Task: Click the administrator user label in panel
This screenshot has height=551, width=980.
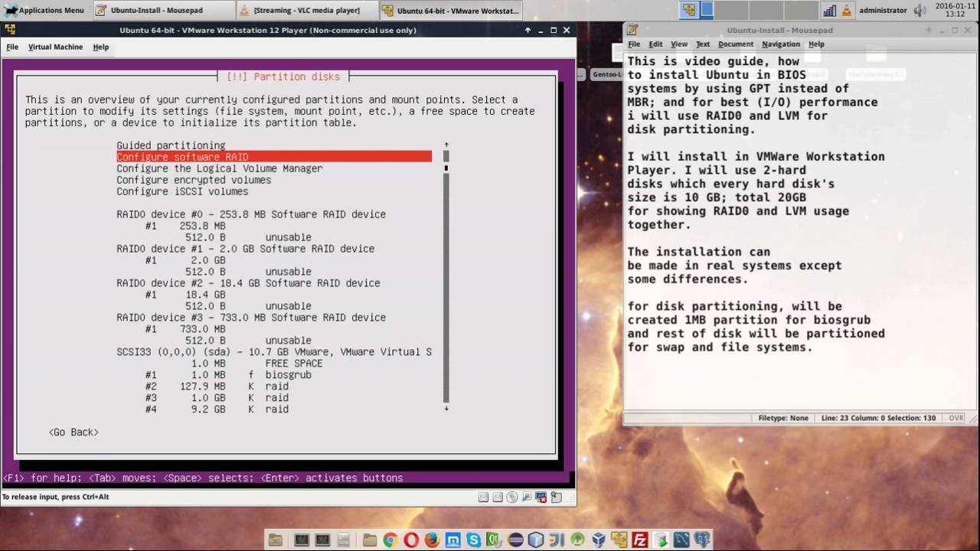Action: pos(883,10)
